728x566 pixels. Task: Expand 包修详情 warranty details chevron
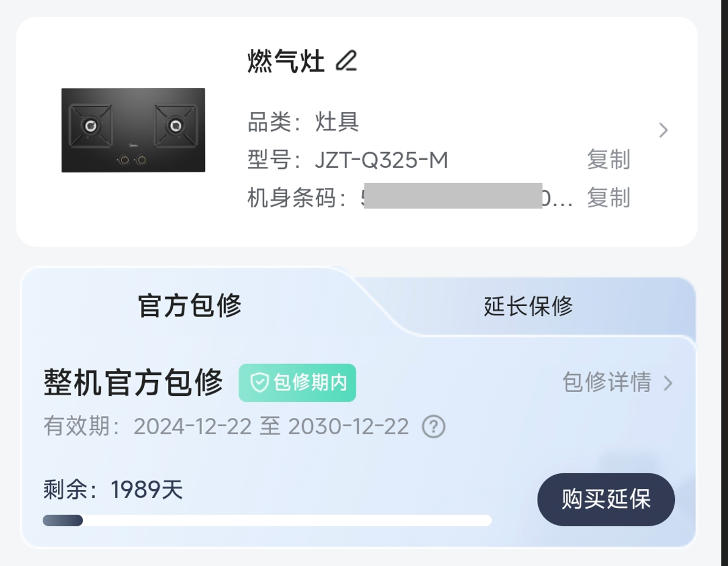tap(668, 383)
